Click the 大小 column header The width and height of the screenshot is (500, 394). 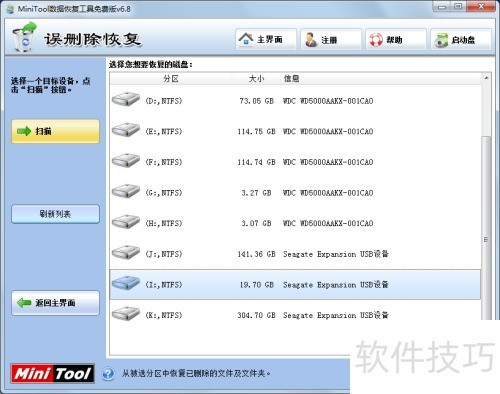pos(256,79)
